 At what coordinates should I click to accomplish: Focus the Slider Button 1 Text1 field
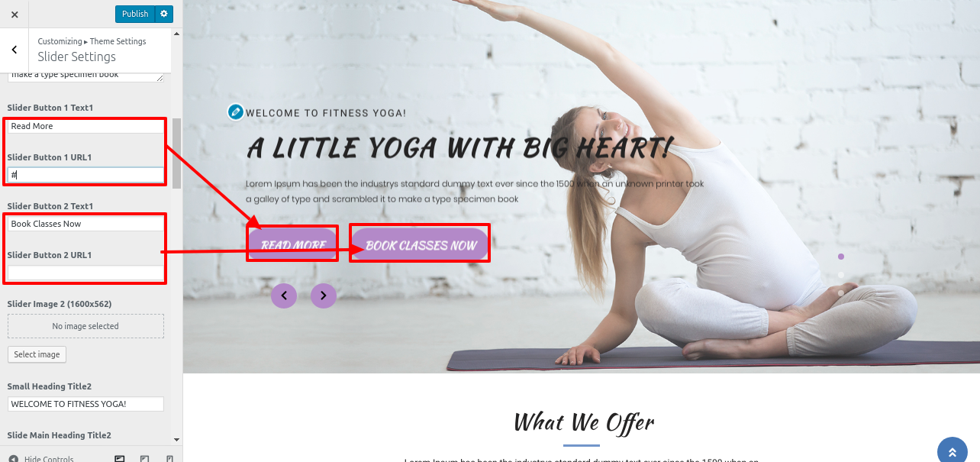coord(85,126)
